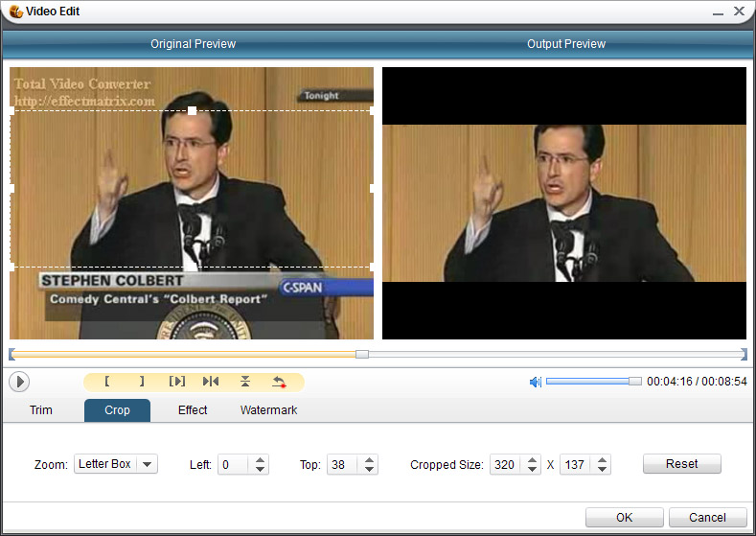
Task: Click the 00:04:16 / 00:08:54 time display
Action: pyautogui.click(x=697, y=381)
